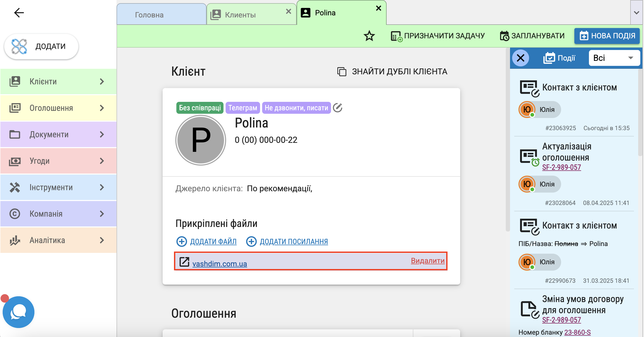The height and width of the screenshot is (337, 644).
Task: Open the Клієнти sidebar section
Action: tap(58, 81)
